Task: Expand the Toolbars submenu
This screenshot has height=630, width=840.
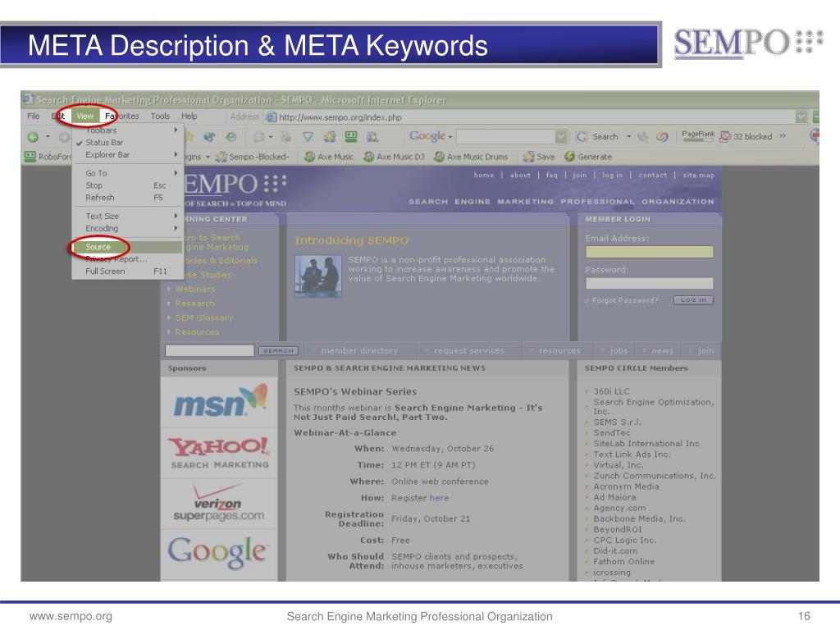Action: tap(127, 130)
